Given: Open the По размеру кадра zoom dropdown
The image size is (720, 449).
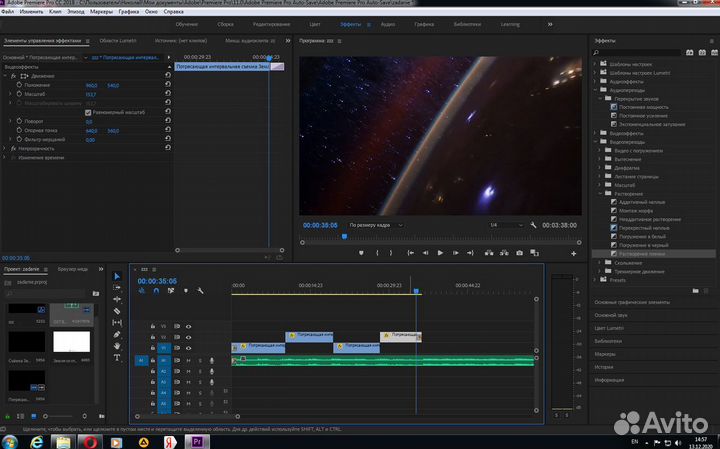Looking at the screenshot, I should point(376,225).
